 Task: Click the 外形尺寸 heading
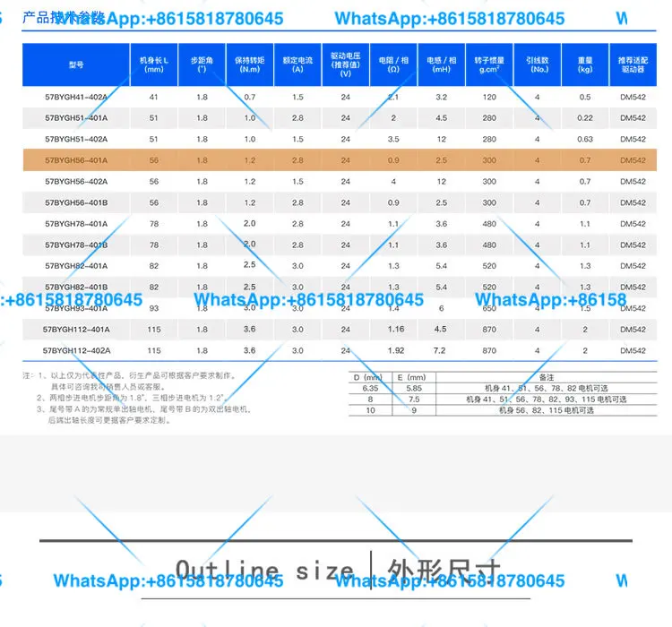(x=444, y=571)
